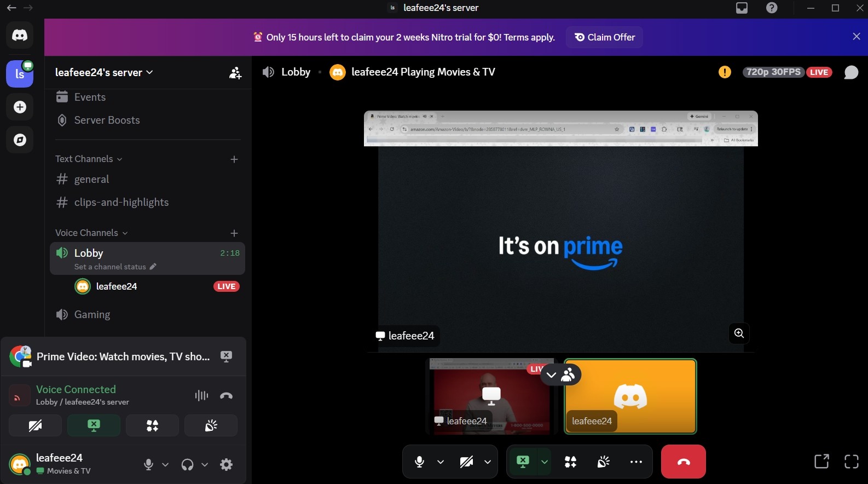
Task: Collapse the Voice Channels category
Action: [x=91, y=233]
